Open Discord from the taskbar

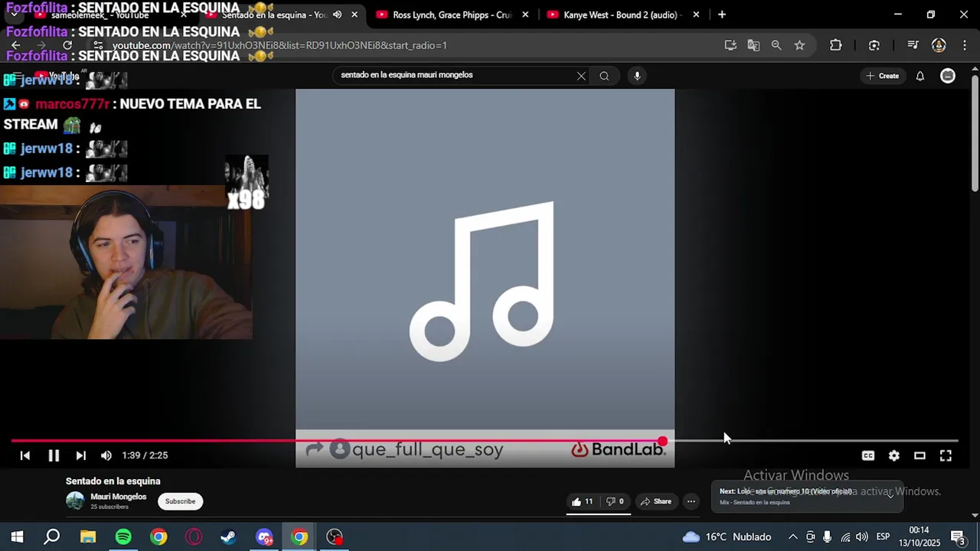pos(264,536)
